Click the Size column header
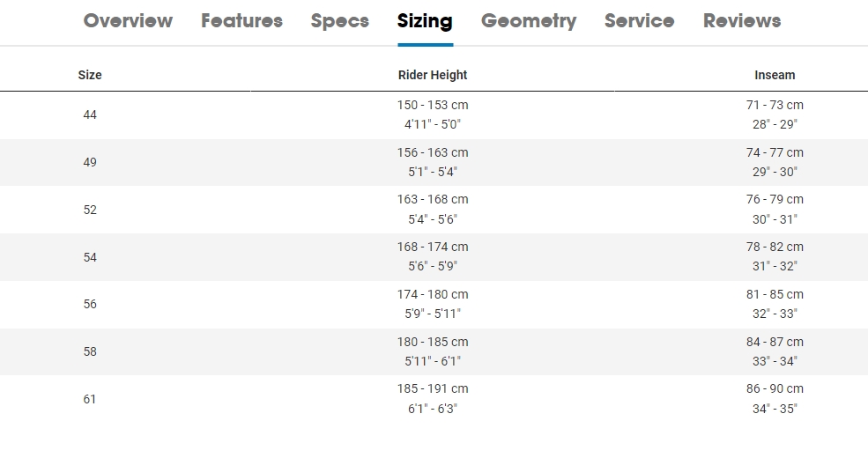868x458 pixels. pos(90,75)
